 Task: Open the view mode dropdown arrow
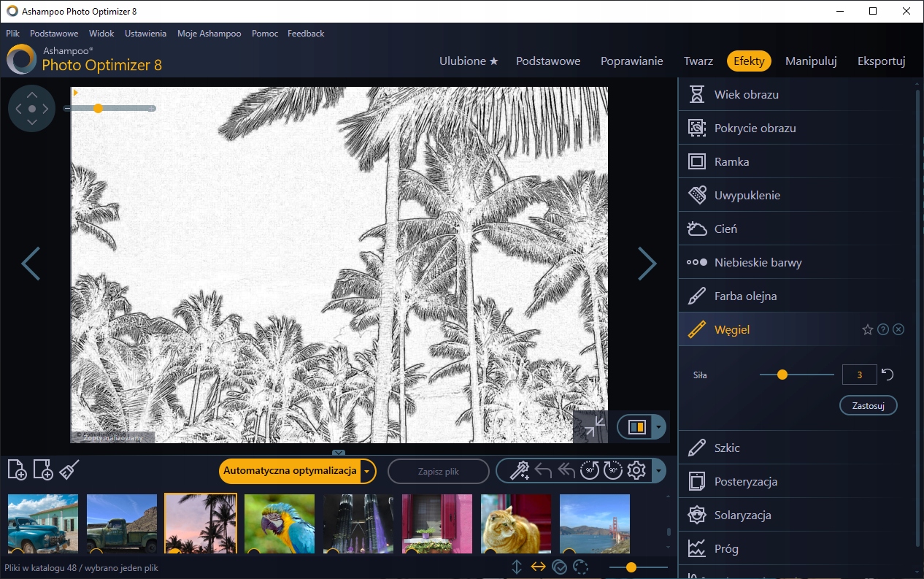[x=658, y=427]
